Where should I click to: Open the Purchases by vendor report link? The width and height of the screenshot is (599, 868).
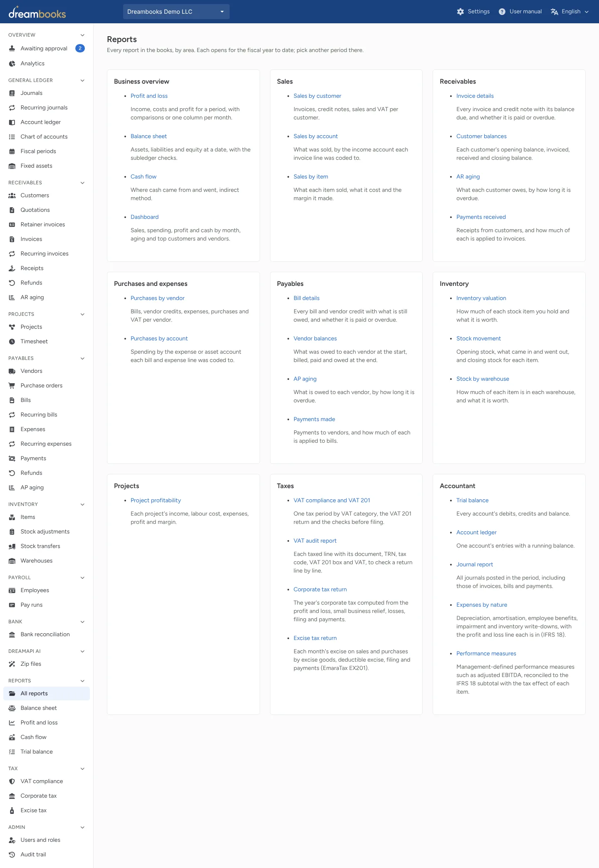pos(158,298)
